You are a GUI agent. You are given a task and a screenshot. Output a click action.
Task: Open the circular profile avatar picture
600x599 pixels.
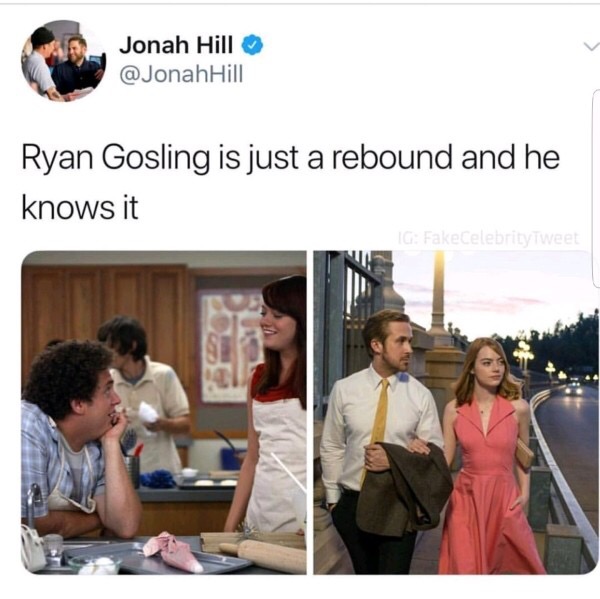coord(64,60)
